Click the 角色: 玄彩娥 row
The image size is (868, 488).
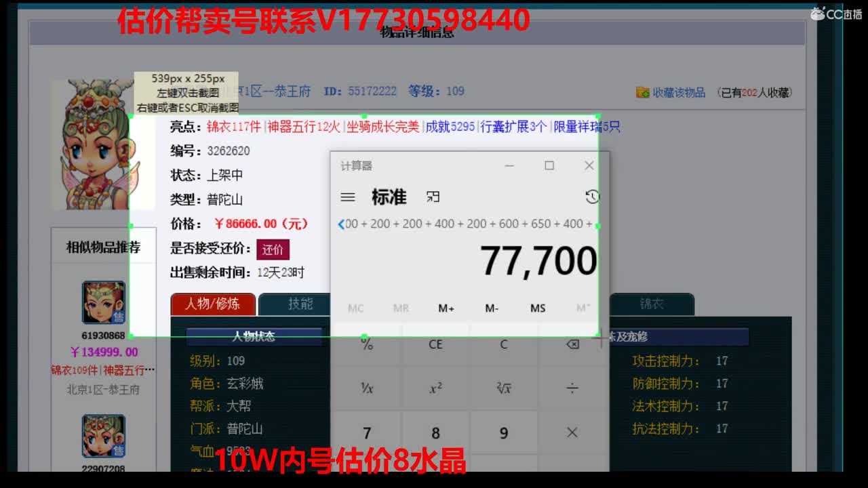pyautogui.click(x=226, y=384)
